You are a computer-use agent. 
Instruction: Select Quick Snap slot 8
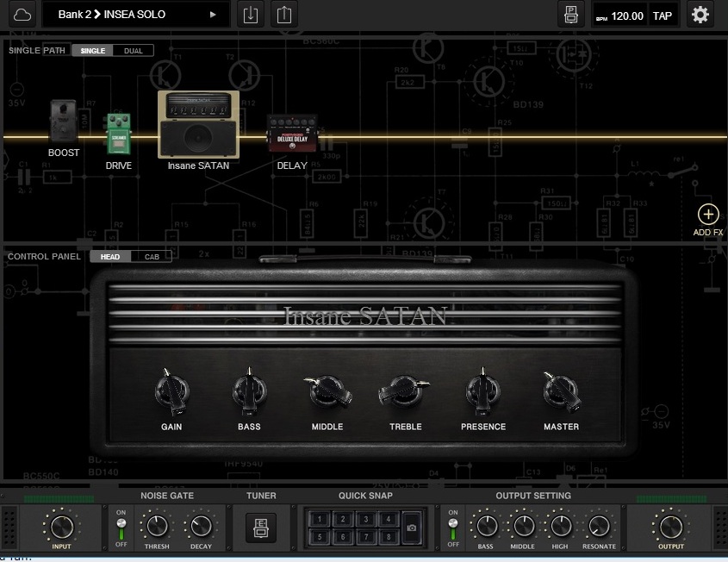389,537
